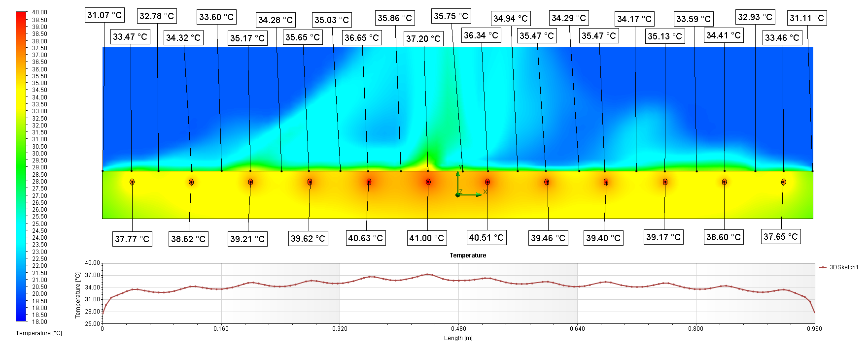Click the 35.75 °C callout box
This screenshot has width=868, height=350.
[x=451, y=16]
